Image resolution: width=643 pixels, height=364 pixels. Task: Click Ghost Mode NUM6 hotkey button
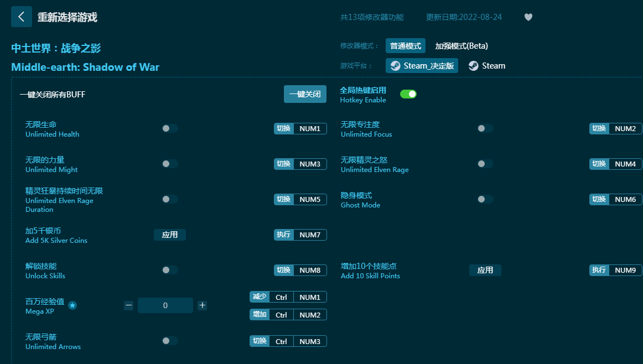tap(616, 199)
